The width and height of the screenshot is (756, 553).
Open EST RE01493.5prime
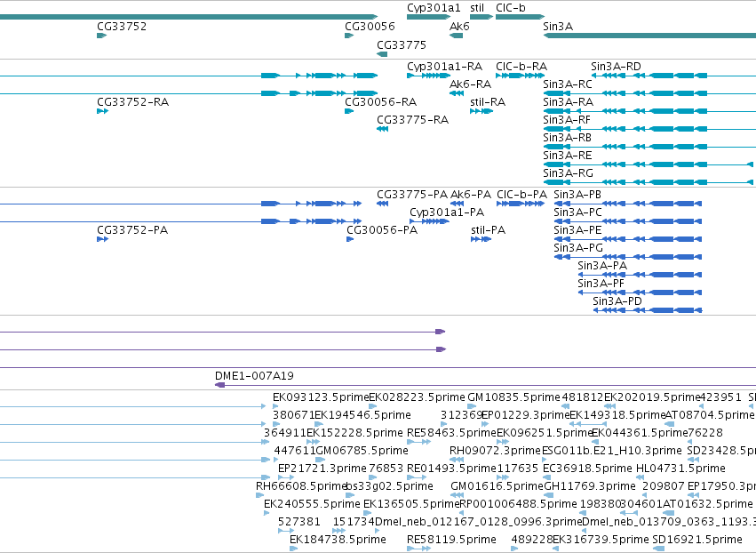451,468
